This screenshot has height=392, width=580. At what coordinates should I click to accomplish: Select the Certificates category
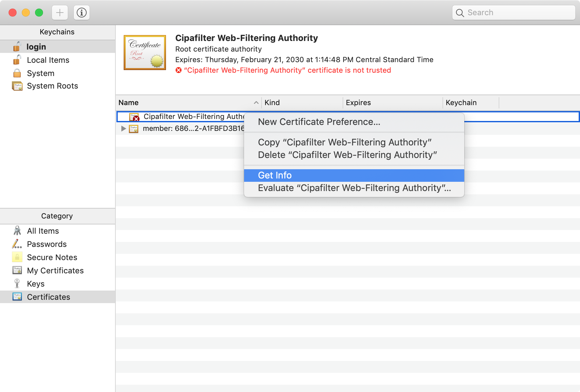pos(48,297)
